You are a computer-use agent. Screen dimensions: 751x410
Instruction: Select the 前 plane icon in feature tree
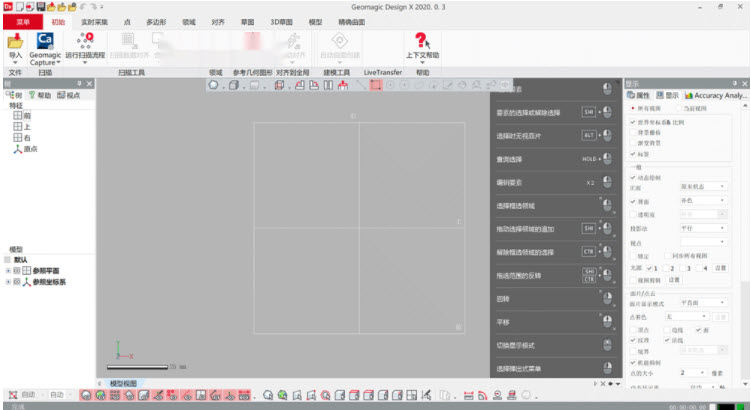17,116
